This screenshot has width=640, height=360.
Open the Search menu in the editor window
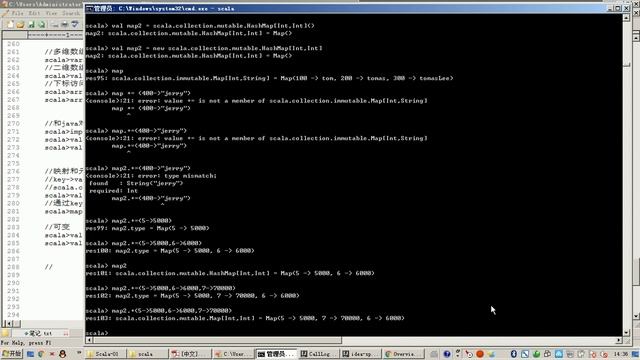coord(71,13)
